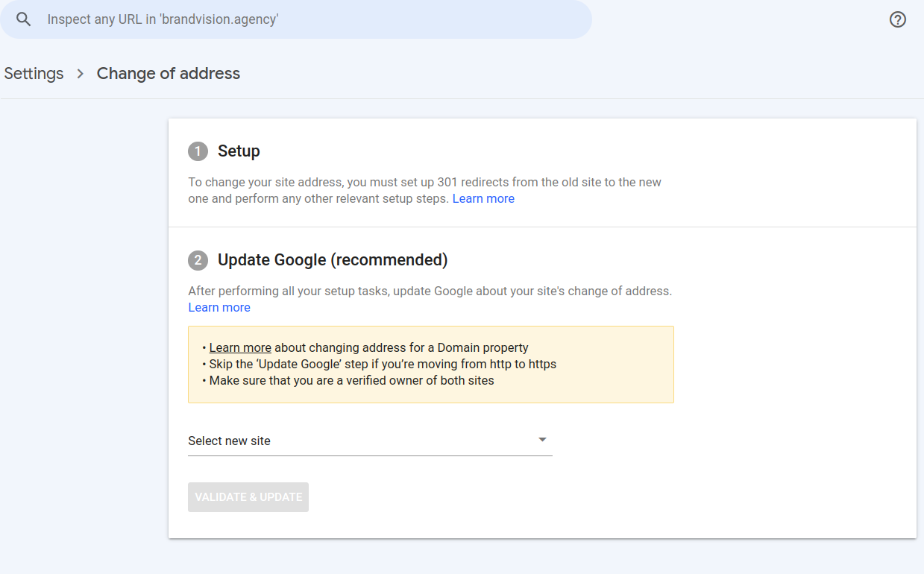Screen dimensions: 924x574
Task: Click the breadcrumb chevron separator after Settings
Action: pyautogui.click(x=81, y=74)
